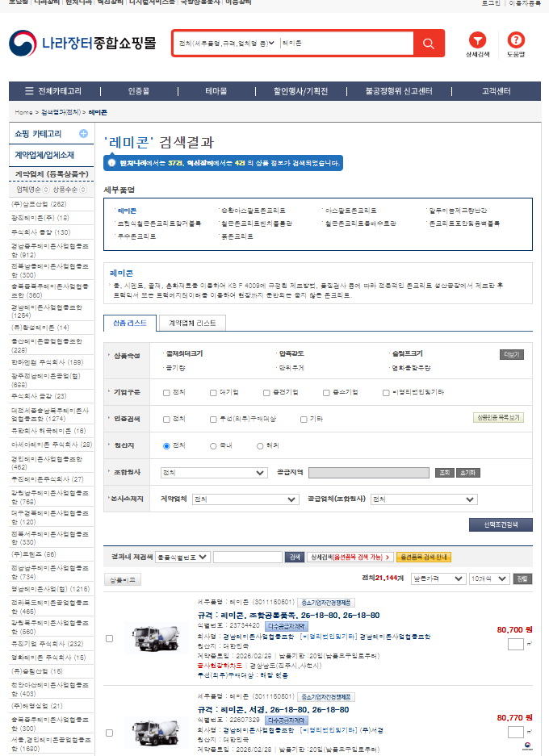The image size is (549, 756).
Task: Open the 80,770 원 mixer truck thumbnail
Action: [x=155, y=733]
